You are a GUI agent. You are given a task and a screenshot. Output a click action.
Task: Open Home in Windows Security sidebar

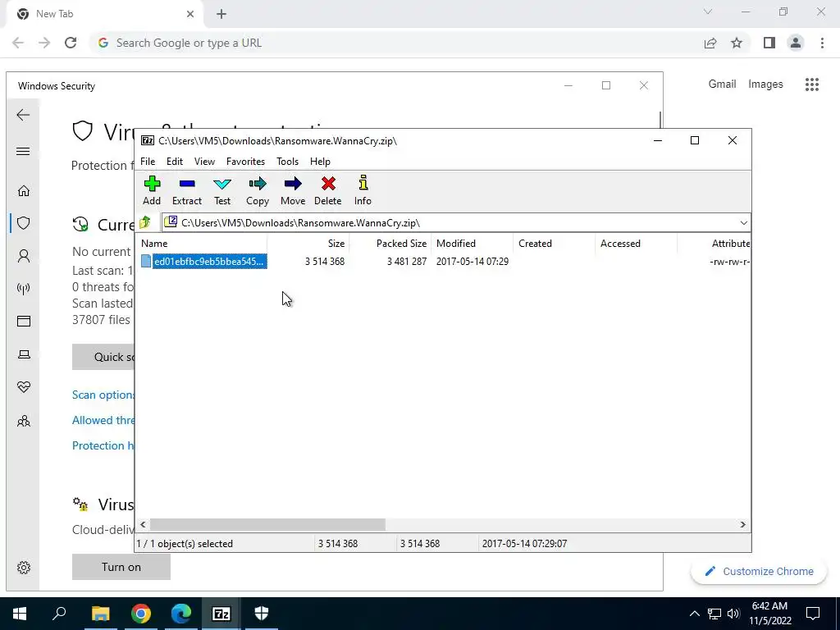[x=24, y=190]
